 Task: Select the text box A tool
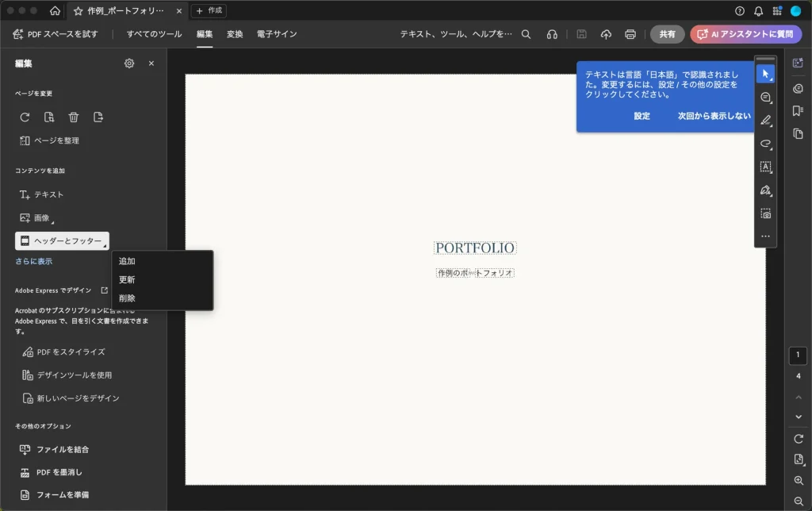(x=765, y=167)
